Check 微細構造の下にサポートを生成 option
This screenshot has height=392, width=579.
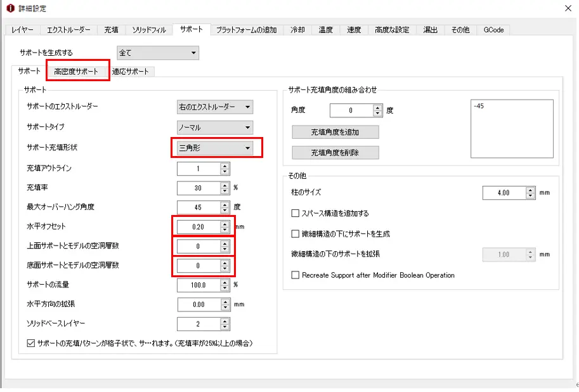pyautogui.click(x=295, y=233)
